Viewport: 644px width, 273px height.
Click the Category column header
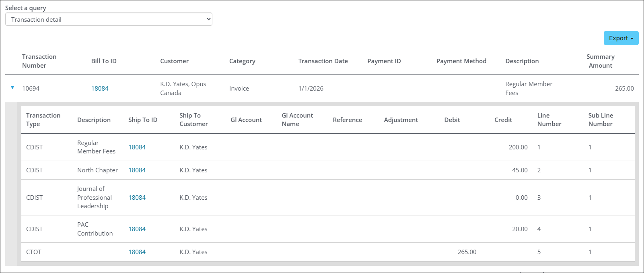coord(242,61)
